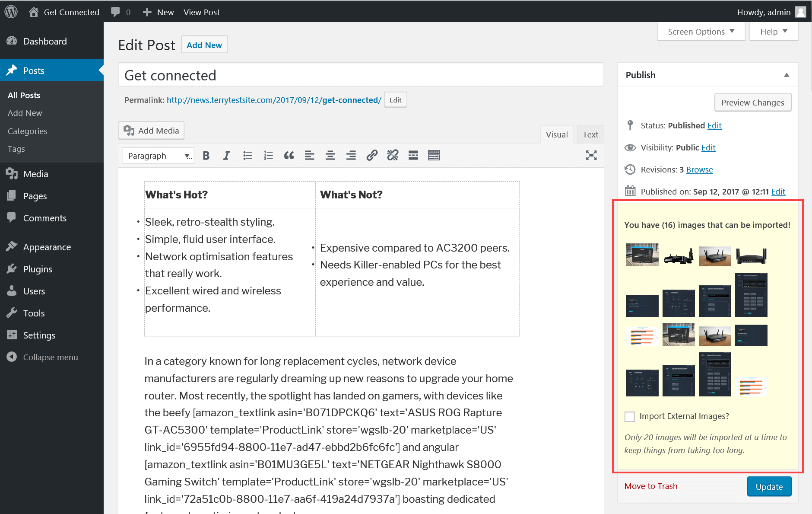Remove link with the unlink icon
The width and height of the screenshot is (812, 514).
pos(393,156)
